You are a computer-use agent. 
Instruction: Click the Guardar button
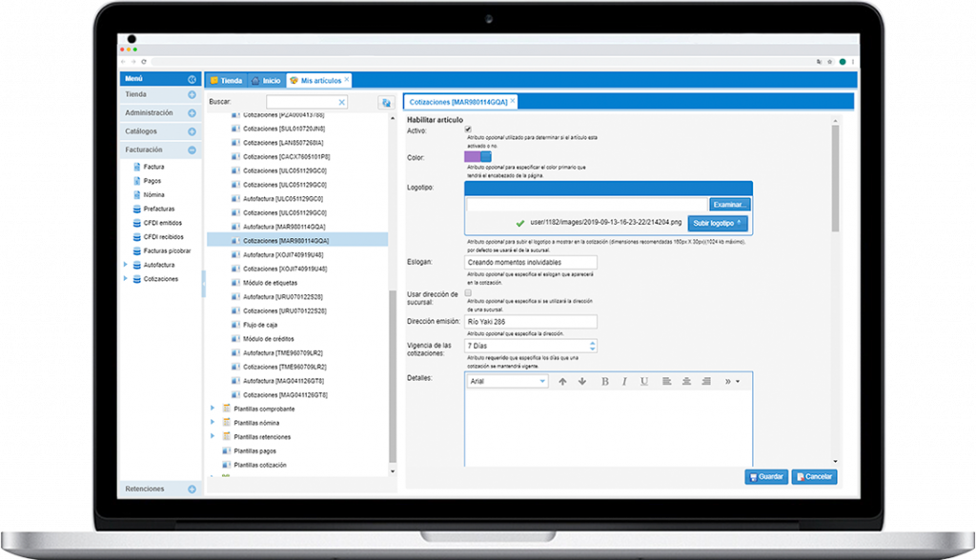coord(766,476)
